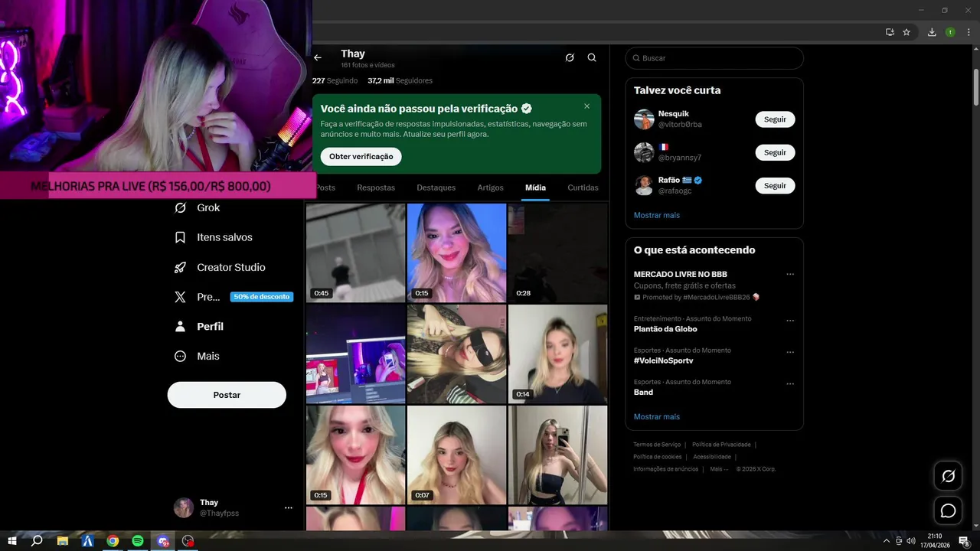Open File Explorer from the taskbar

click(63, 541)
